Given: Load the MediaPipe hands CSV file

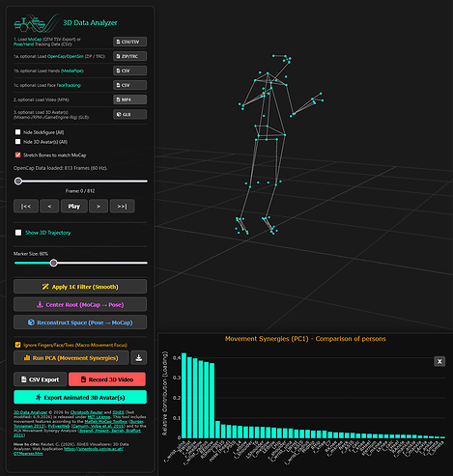Looking at the screenshot, I should pyautogui.click(x=129, y=70).
